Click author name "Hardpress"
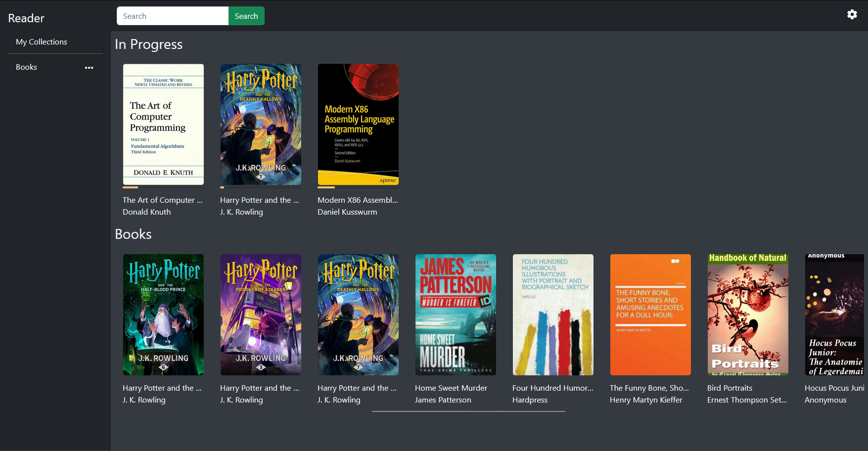 (530, 400)
